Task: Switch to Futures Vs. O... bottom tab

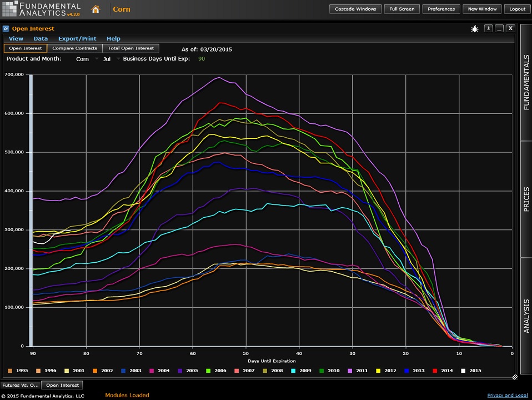Action: pyautogui.click(x=21, y=385)
